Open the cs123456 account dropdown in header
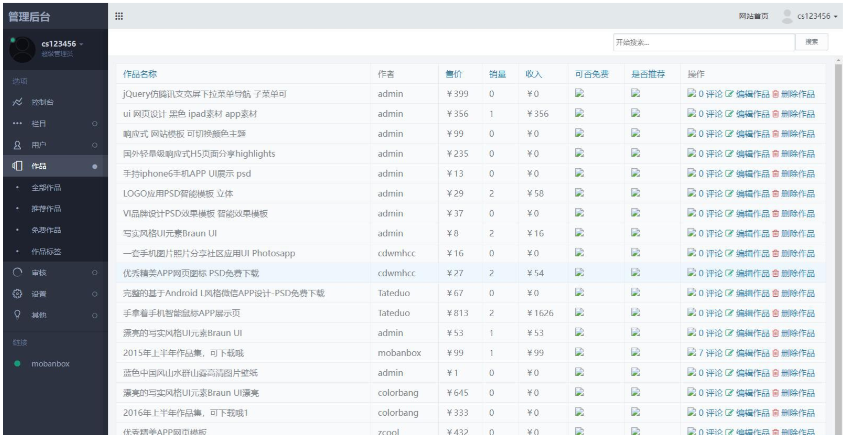 tap(808, 16)
